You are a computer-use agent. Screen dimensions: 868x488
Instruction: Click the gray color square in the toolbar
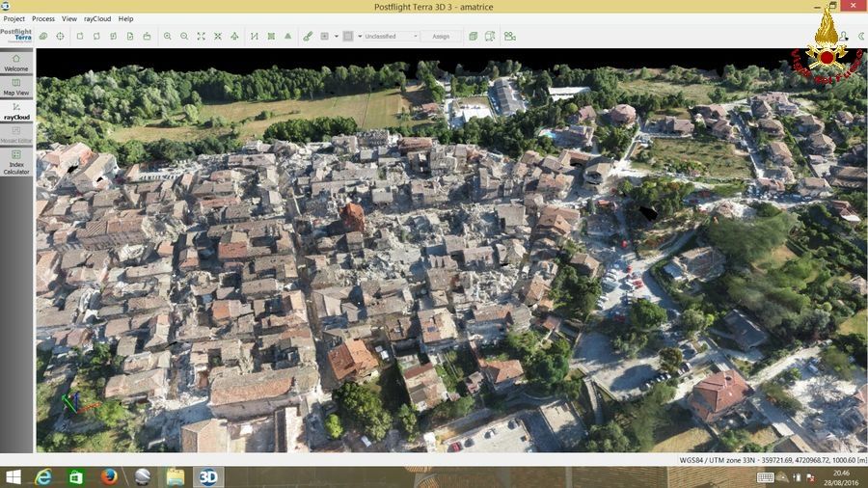click(348, 37)
